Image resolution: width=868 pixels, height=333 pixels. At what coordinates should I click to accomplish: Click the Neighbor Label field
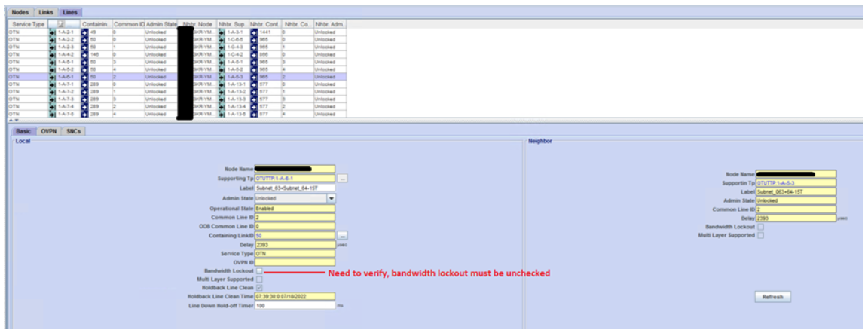796,191
